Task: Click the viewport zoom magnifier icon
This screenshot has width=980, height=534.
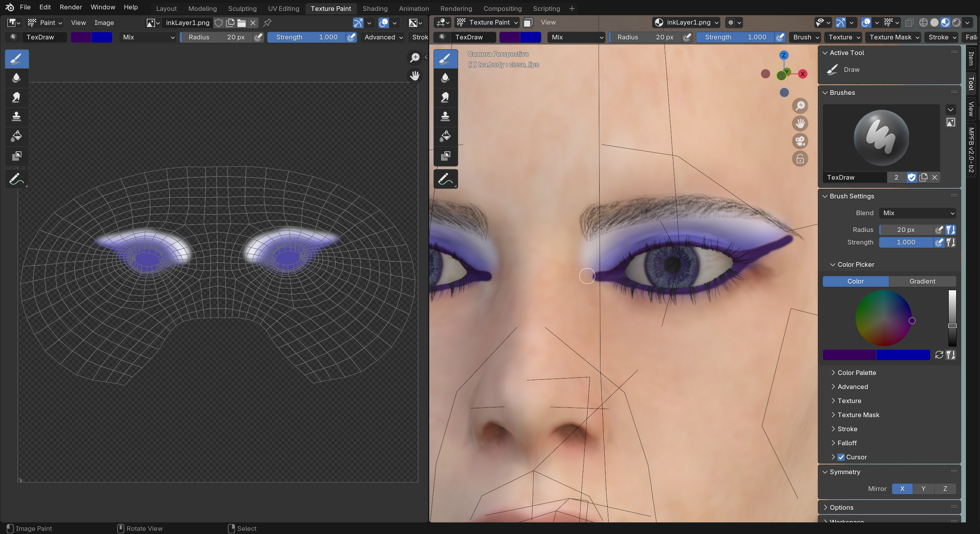Action: 800,105
